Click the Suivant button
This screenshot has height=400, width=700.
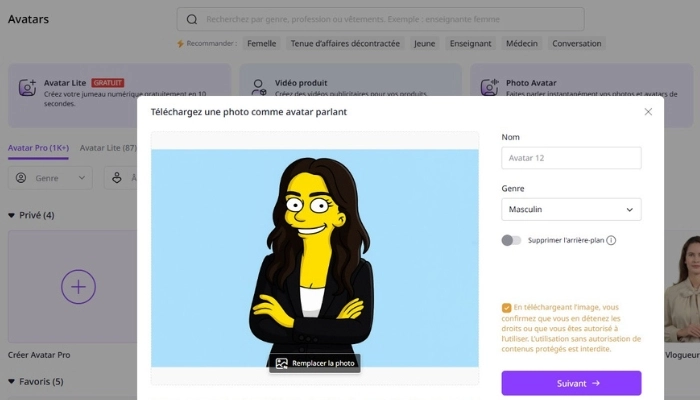(571, 383)
